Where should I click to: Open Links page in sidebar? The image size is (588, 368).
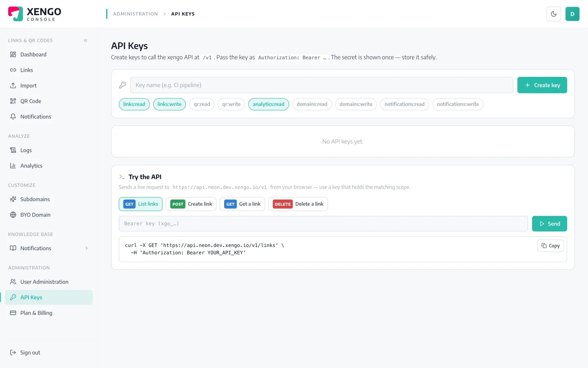[x=49, y=70]
